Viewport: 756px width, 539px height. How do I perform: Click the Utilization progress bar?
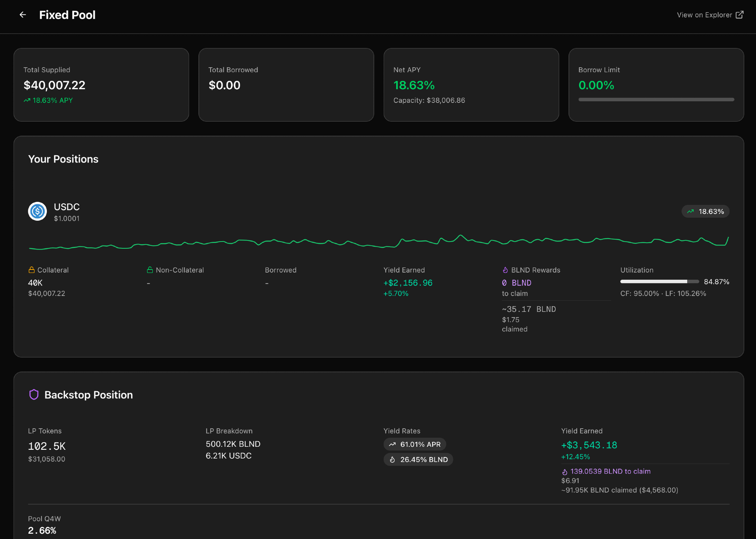(x=659, y=282)
